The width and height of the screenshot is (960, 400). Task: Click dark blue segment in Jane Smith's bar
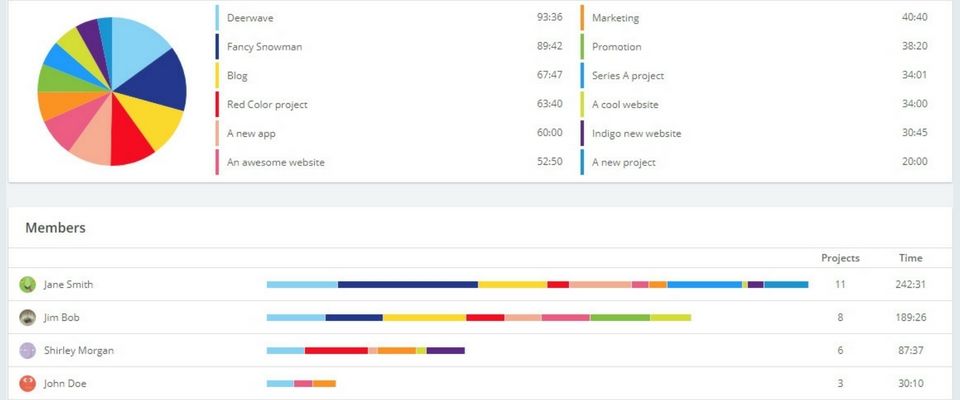408,284
